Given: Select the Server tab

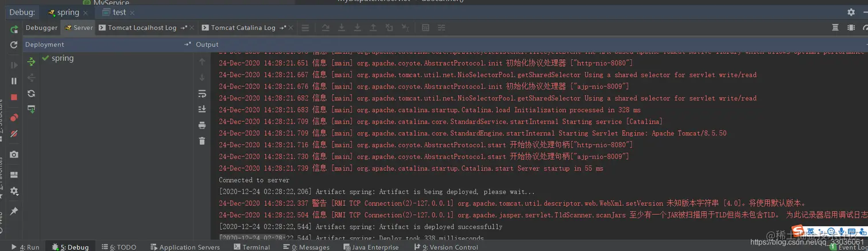Looking at the screenshot, I should pos(78,28).
